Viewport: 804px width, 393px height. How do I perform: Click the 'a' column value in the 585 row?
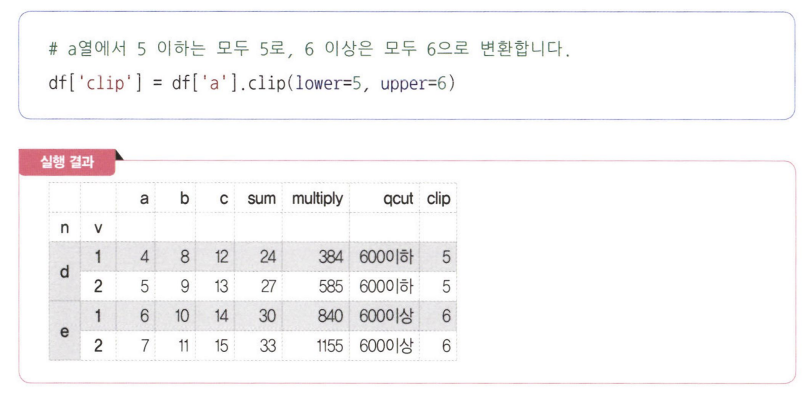(136, 286)
